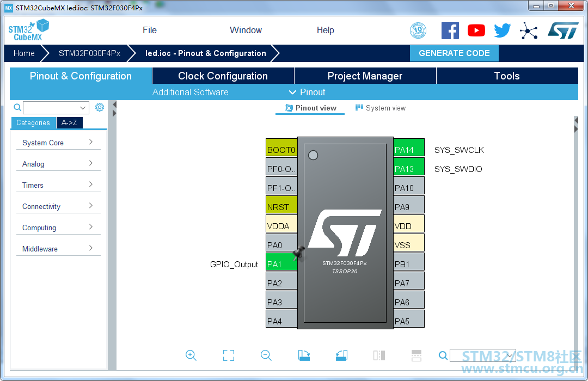
Task: Click the peripheral search magnifier icon
Action: [x=17, y=107]
